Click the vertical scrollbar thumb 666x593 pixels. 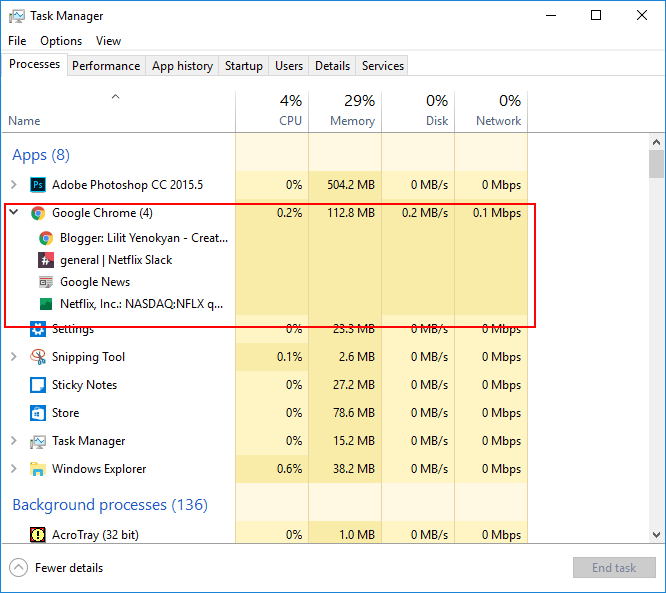click(x=656, y=164)
